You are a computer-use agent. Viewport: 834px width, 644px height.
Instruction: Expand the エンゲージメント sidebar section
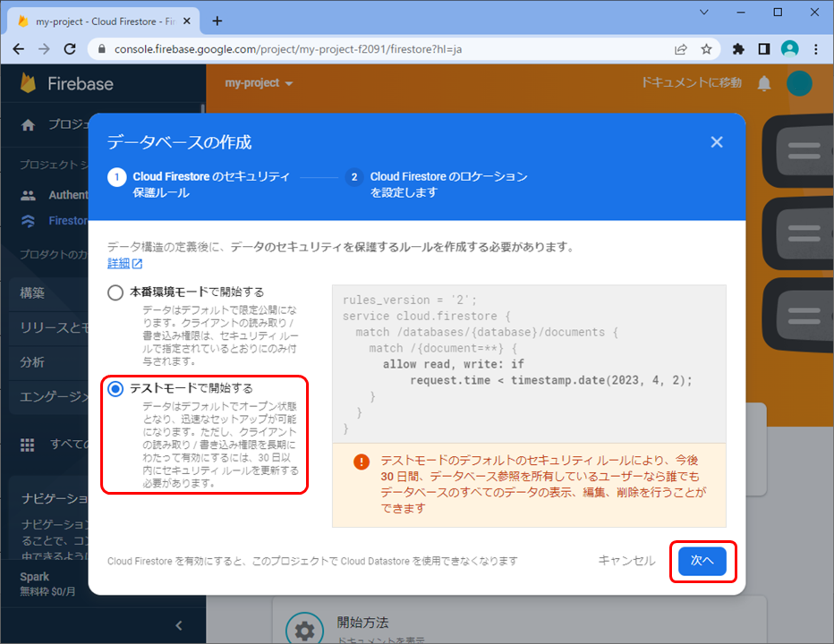(x=48, y=397)
